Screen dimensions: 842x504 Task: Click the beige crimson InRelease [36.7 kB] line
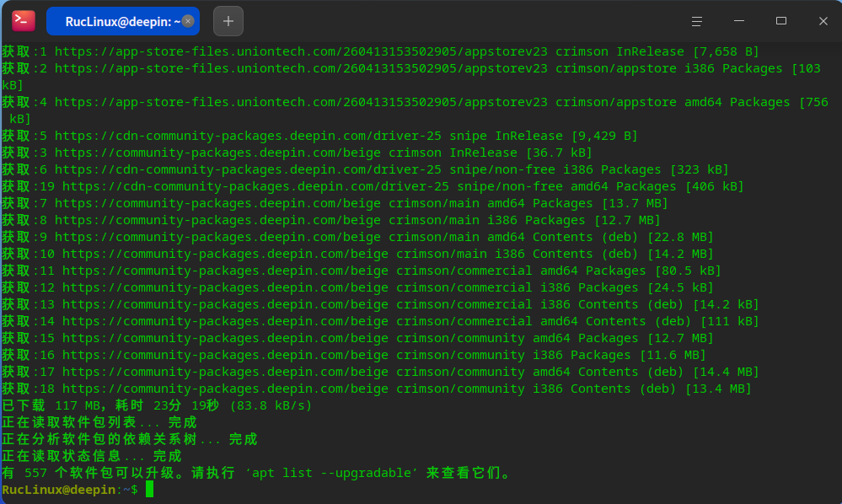[297, 153]
